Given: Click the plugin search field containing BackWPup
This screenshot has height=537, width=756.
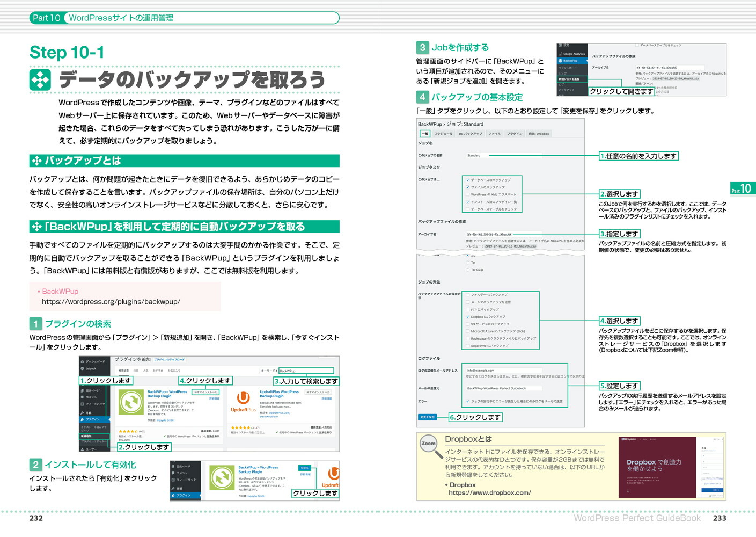Looking at the screenshot, I should [306, 371].
